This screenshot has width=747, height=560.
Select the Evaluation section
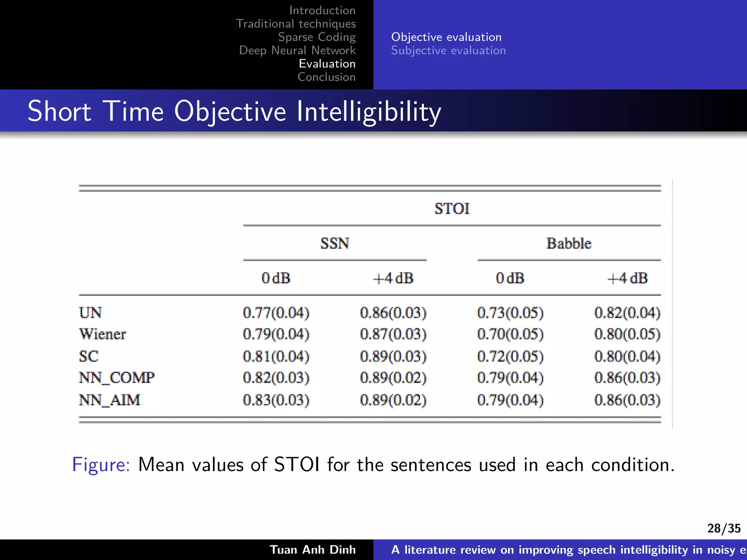pos(327,64)
